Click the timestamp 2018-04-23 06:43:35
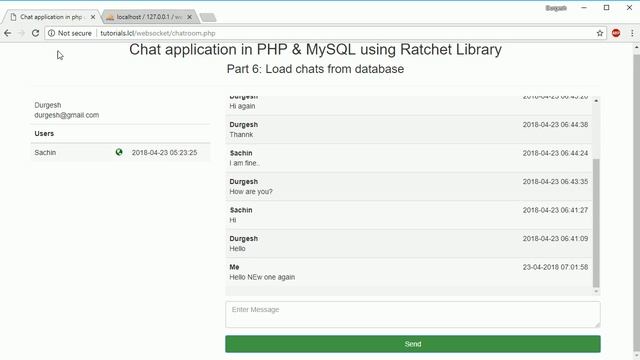This screenshot has width=640, height=360. [x=555, y=182]
